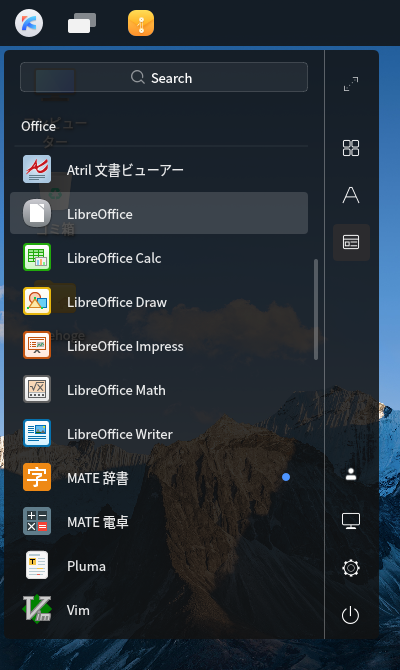Open 'LibreOffice Impress' label
400x670 pixels.
(x=125, y=346)
